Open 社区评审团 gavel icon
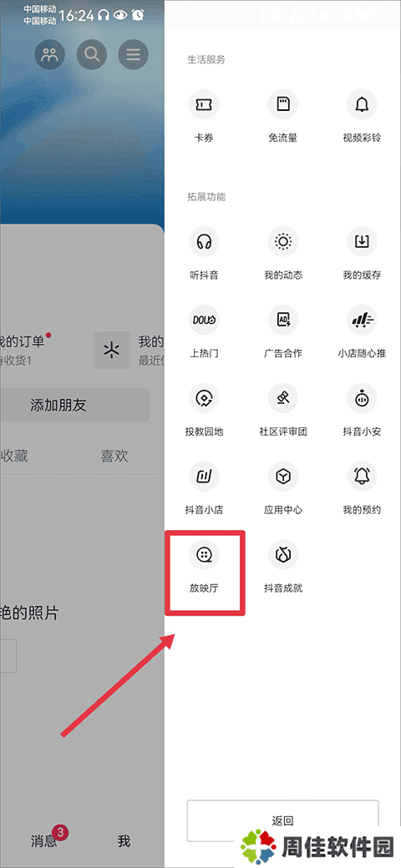The height and width of the screenshot is (868, 401). coord(283,398)
